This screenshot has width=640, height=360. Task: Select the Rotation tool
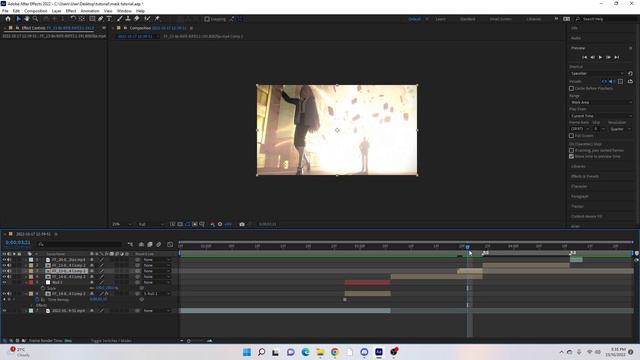(73, 19)
